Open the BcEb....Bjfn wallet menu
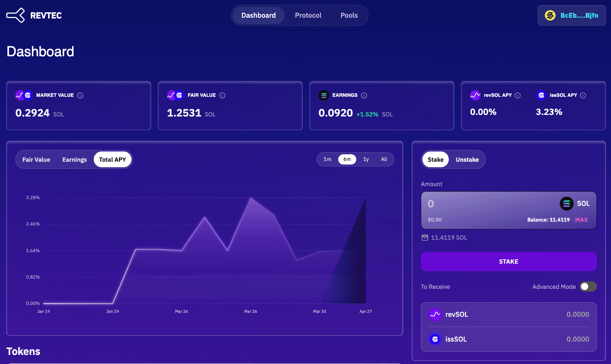This screenshot has width=611, height=364. point(572,15)
